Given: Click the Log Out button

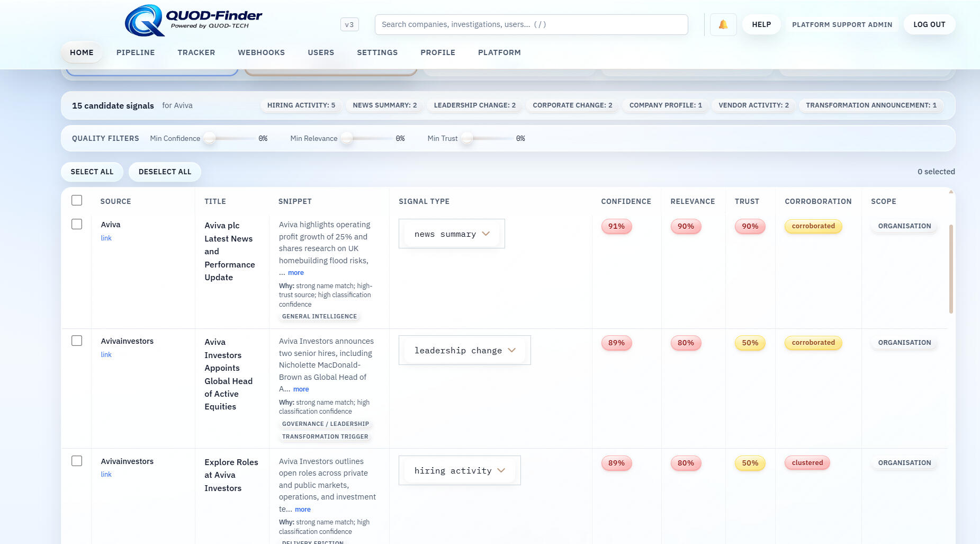Looking at the screenshot, I should (x=929, y=24).
